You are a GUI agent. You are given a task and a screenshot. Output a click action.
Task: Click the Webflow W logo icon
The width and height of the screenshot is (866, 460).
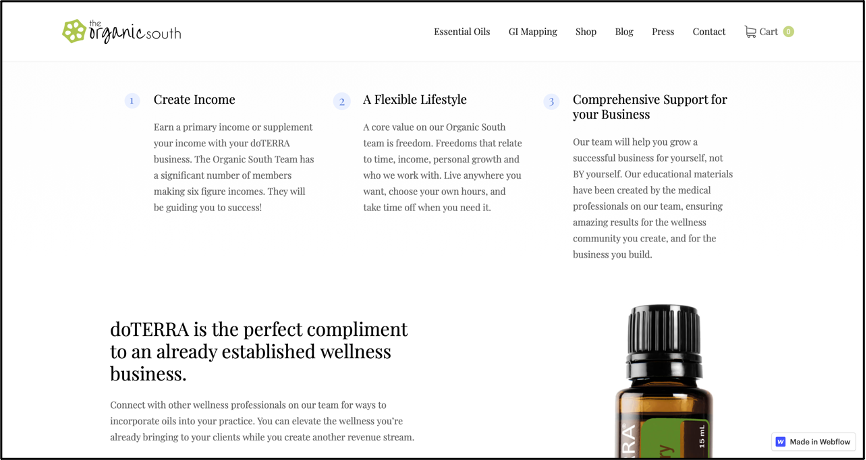tap(780, 442)
